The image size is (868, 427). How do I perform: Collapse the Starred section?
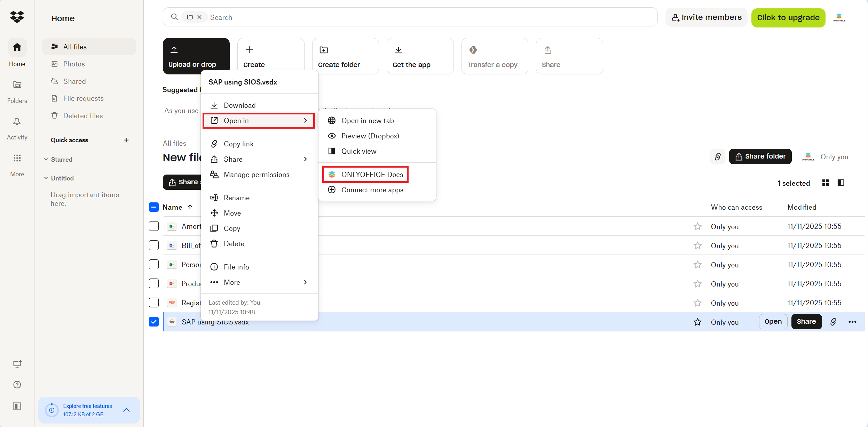click(46, 159)
